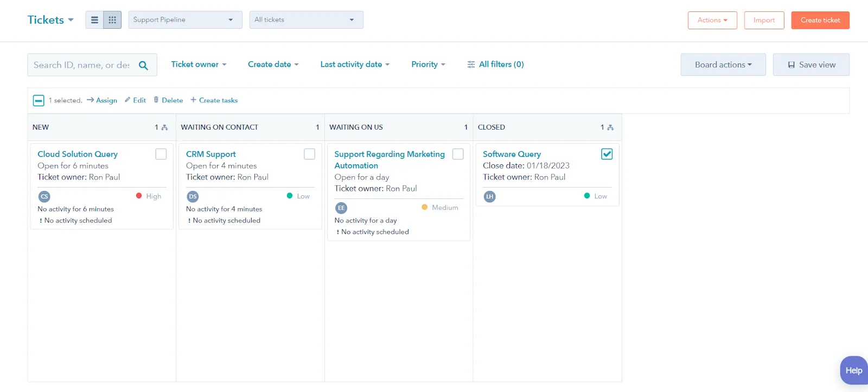The width and height of the screenshot is (868, 392).
Task: Click the All filters sliders icon
Action: pyautogui.click(x=471, y=65)
